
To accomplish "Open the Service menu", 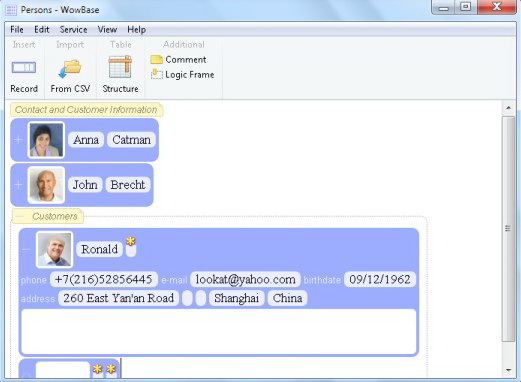I will (x=73, y=30).
